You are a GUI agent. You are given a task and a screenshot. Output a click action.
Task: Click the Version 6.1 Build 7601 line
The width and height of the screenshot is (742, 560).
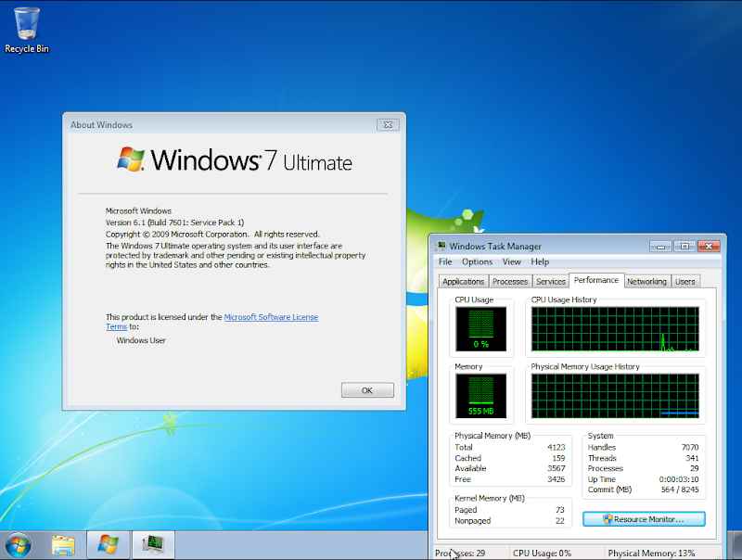pos(174,223)
